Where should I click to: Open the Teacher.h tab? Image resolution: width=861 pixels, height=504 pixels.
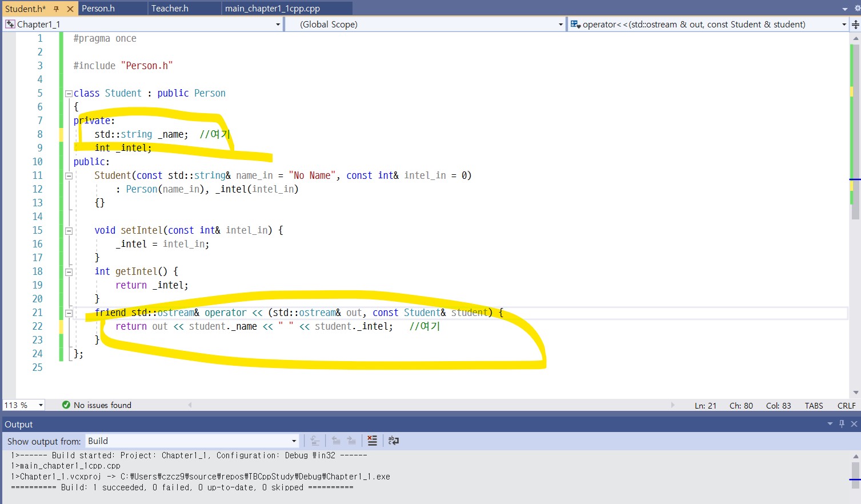click(x=170, y=9)
